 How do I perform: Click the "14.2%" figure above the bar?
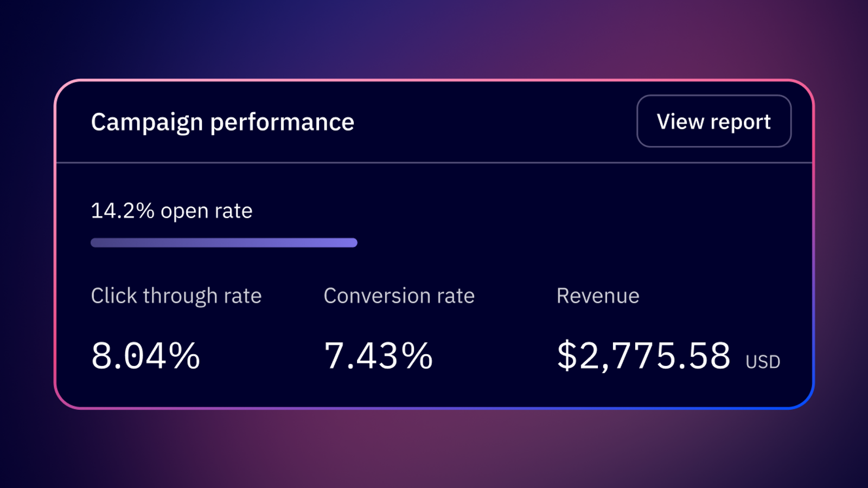[x=123, y=211]
